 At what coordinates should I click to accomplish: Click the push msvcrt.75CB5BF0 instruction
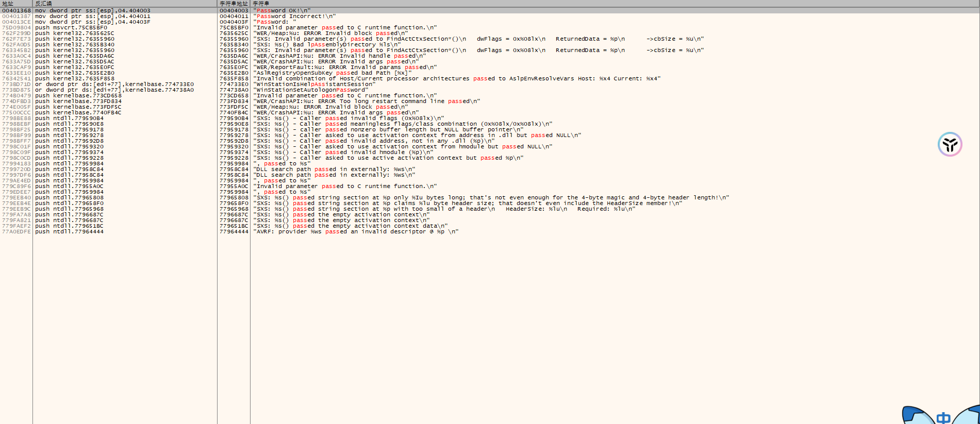(71, 27)
